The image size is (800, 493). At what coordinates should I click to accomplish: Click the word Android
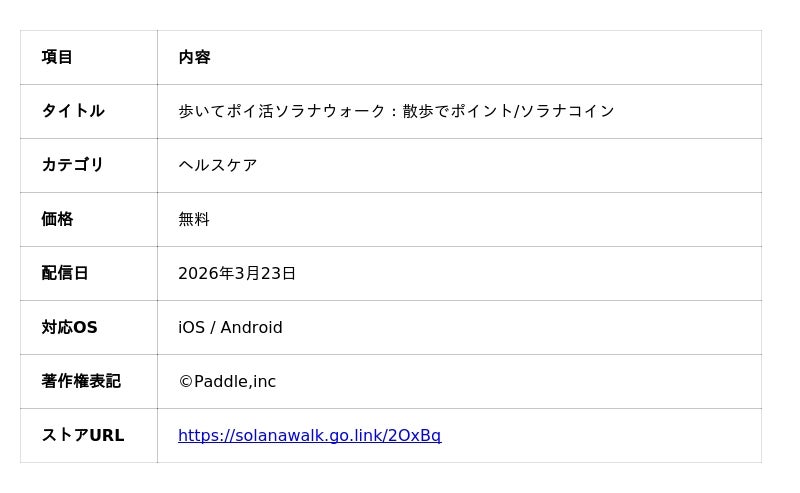click(x=251, y=328)
